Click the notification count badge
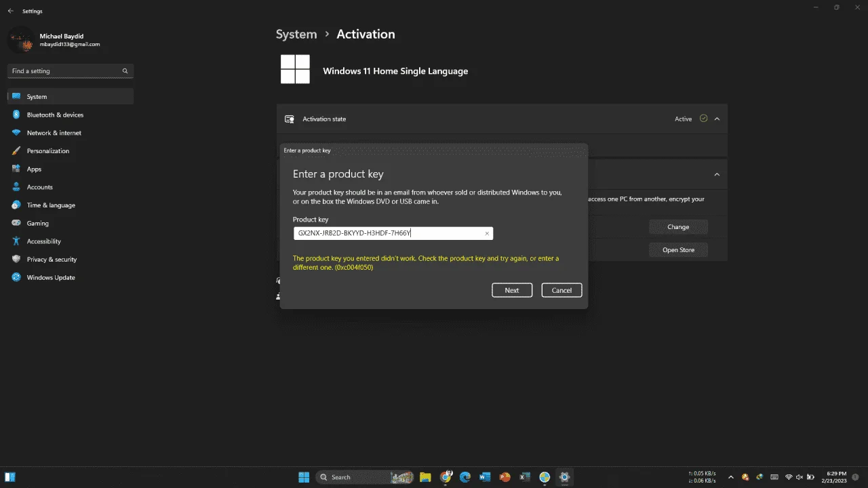Viewport: 868px width, 488px height. point(856,477)
